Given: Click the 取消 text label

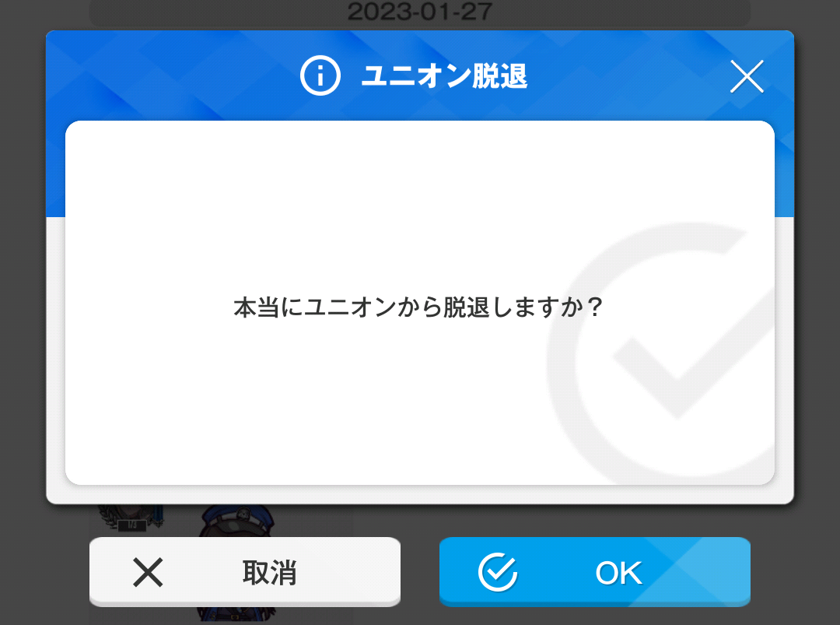Looking at the screenshot, I should [x=269, y=573].
